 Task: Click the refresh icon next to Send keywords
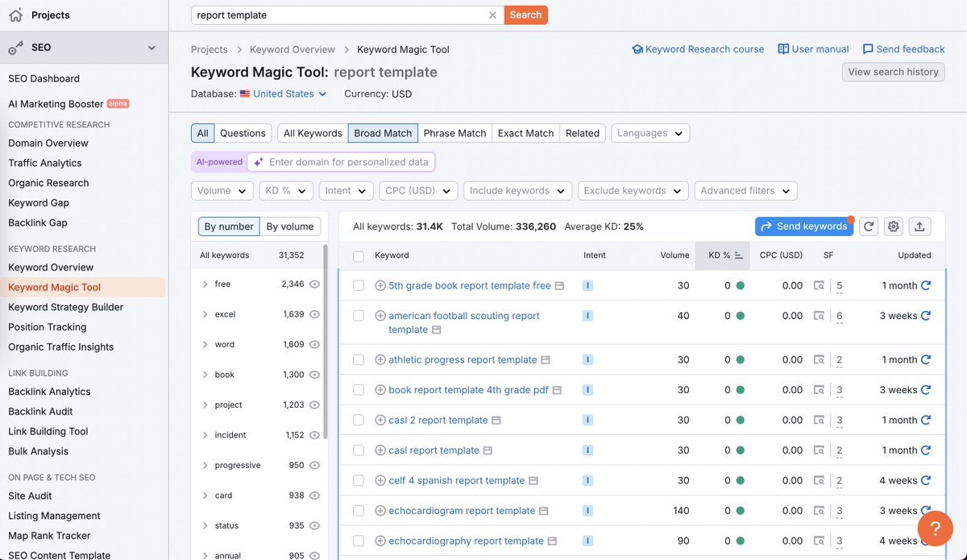click(x=868, y=226)
